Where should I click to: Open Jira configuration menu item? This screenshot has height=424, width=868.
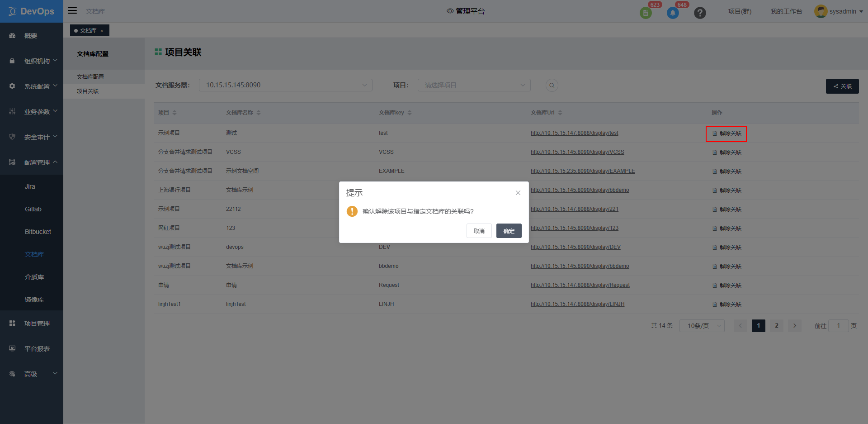(32, 186)
